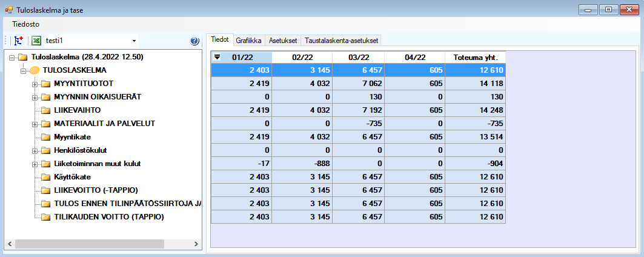Viewport: 644px width, 257px height.
Task: Expand the Liiketoiminnan muut kulut node
Action: 35,164
